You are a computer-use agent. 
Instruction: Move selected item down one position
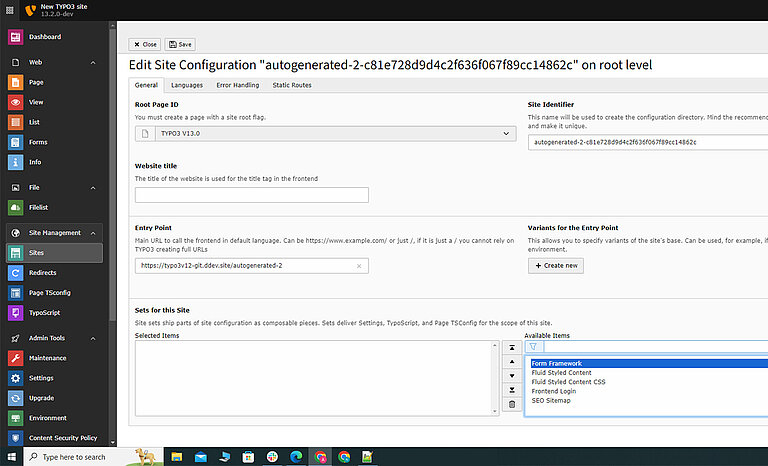512,376
